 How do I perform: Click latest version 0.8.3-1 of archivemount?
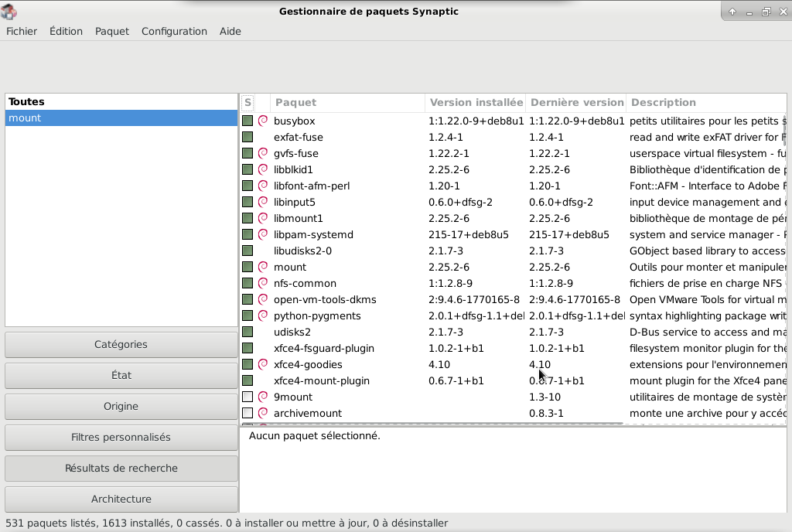(x=547, y=413)
